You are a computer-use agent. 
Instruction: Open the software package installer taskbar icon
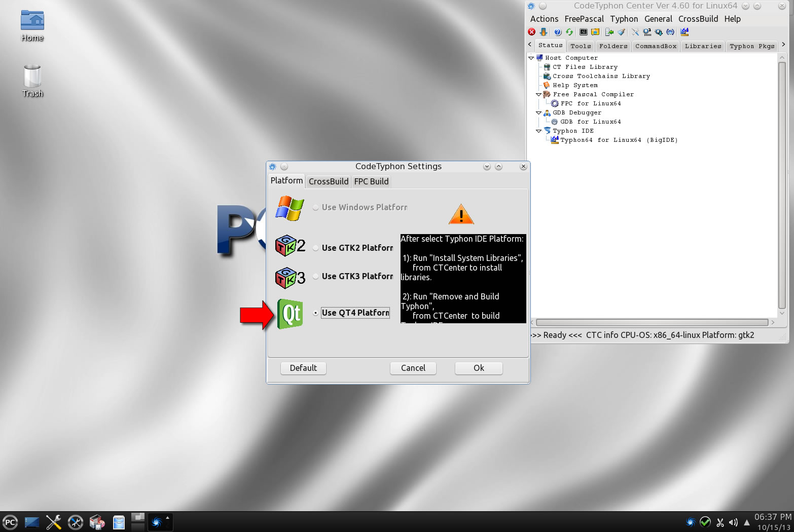(97, 522)
